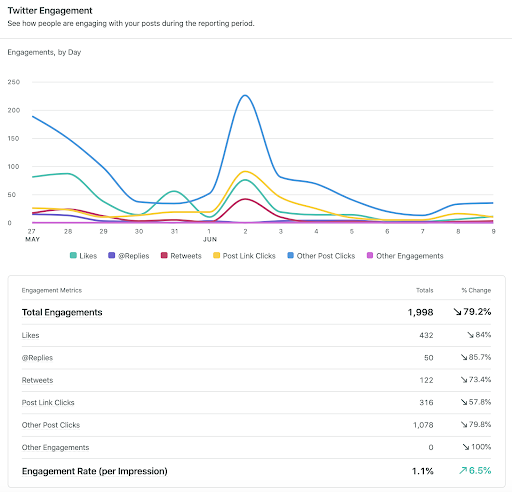512x492 pixels.
Task: Select the 432 likes total value
Action: (426, 335)
